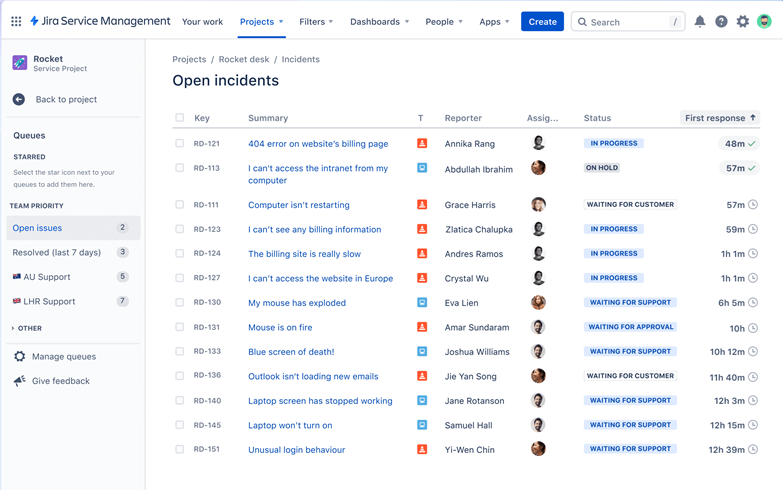Click the Back to project arrow icon
The width and height of the screenshot is (783, 490).
pos(19,99)
